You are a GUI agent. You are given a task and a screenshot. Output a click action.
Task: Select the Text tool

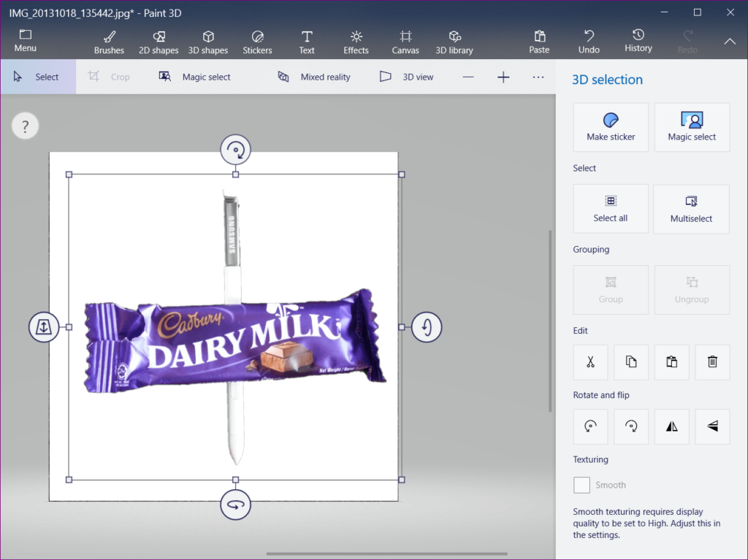coord(307,42)
